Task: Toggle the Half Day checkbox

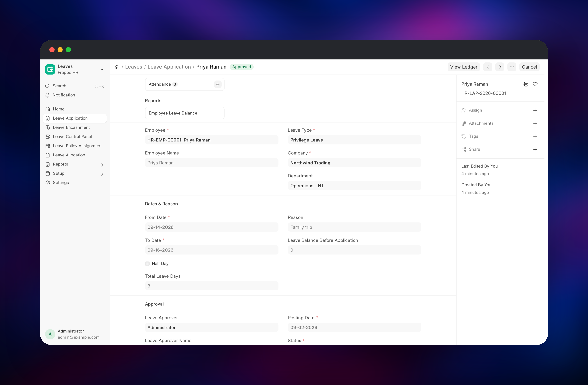Action: 147,264
